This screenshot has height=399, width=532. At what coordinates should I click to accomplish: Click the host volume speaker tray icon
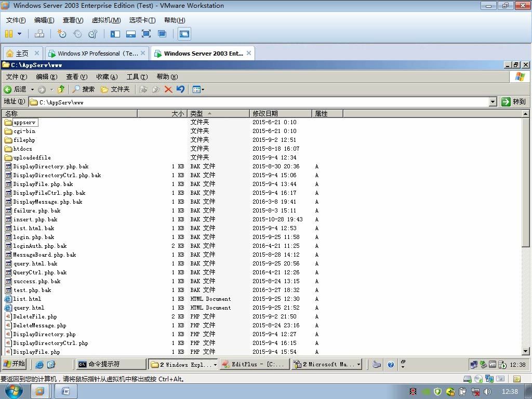[487, 392]
